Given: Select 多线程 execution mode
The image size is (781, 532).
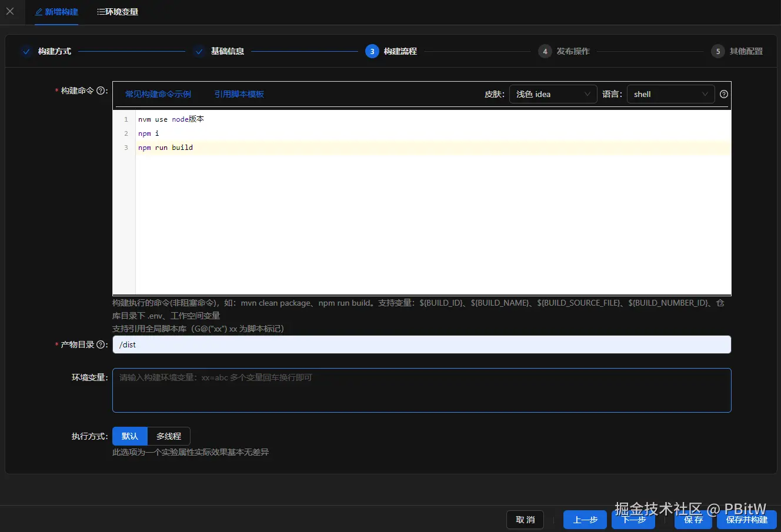Looking at the screenshot, I should 169,436.
